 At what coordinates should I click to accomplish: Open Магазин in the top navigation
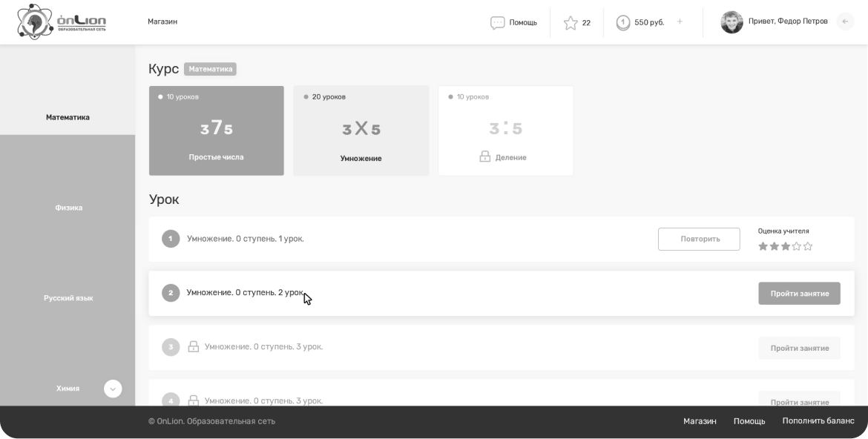(x=162, y=22)
